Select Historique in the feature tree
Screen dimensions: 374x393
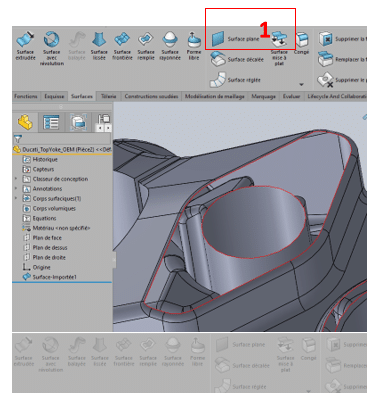(x=40, y=159)
